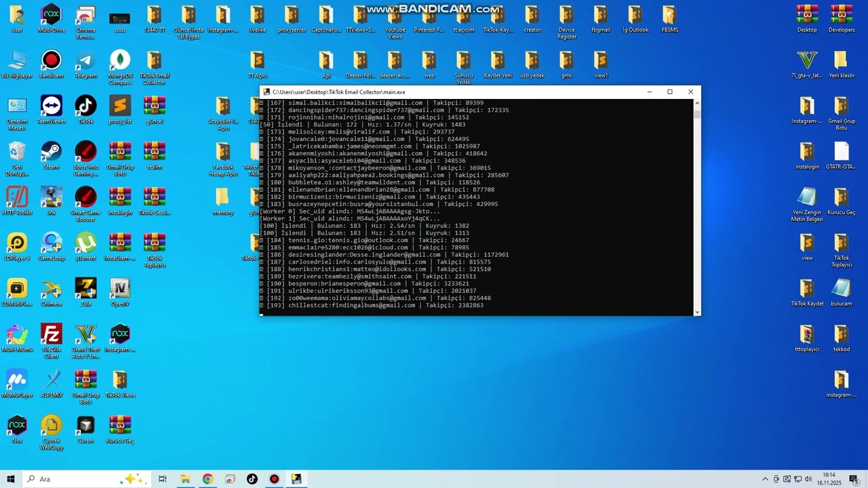Open the Chrome Remote Desktop shortcut
Image resolution: width=868 pixels, height=488 pixels.
point(85,23)
